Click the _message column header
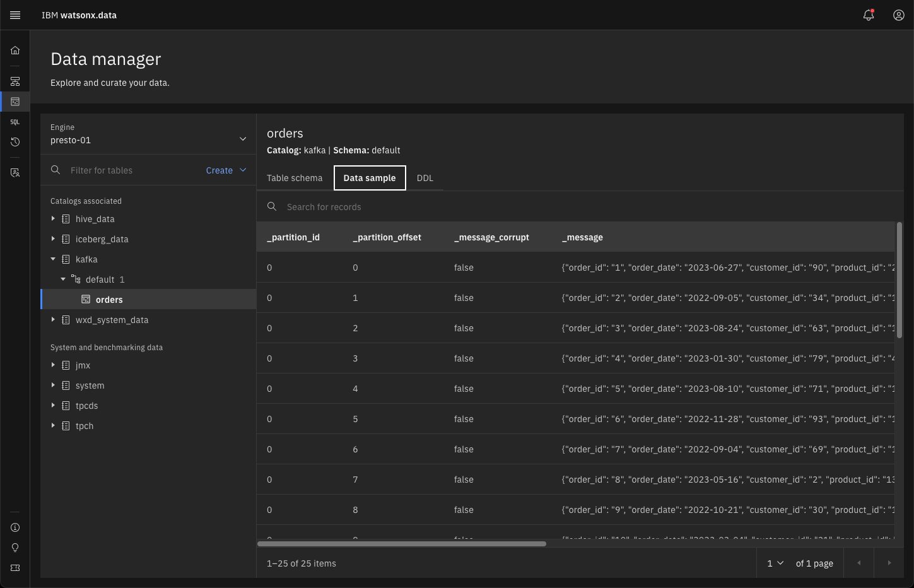 (x=582, y=237)
